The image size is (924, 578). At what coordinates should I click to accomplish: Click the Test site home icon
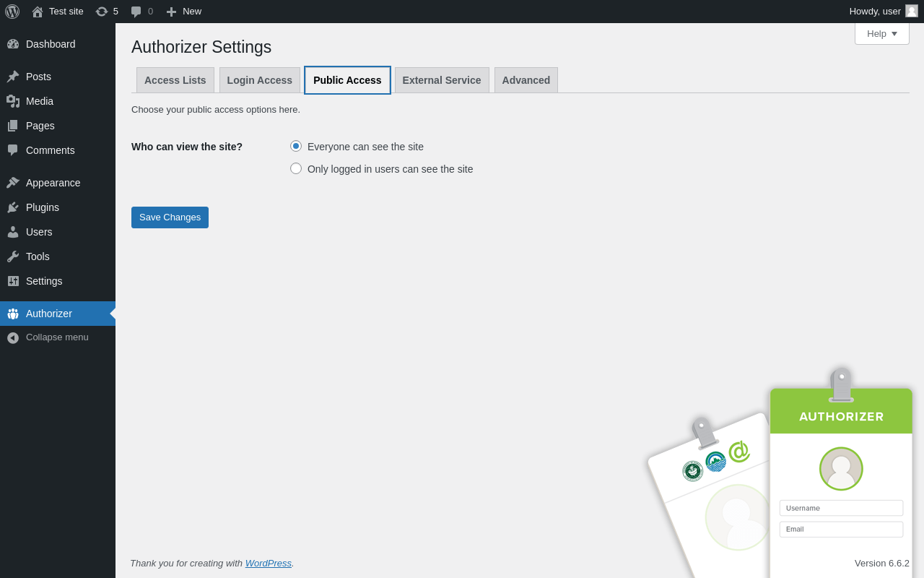[38, 12]
